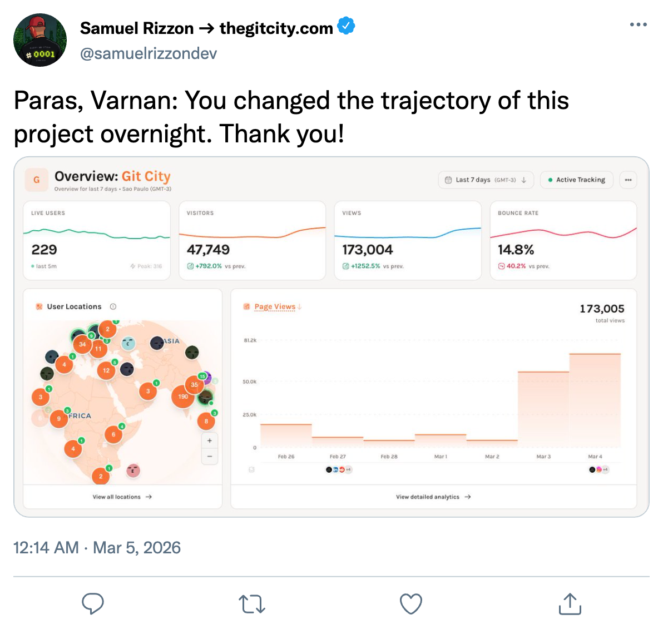Viewport: 663px width, 644px height.
Task: Open the +4 sources badge under Mar 4
Action: 606,470
